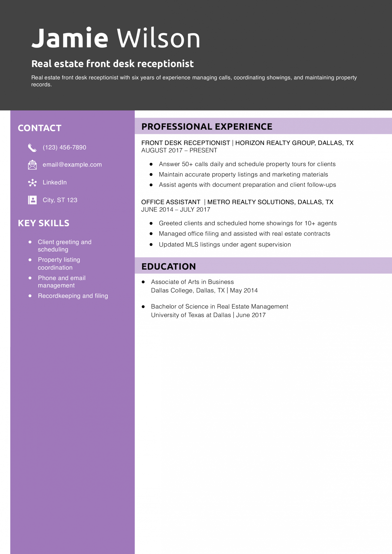Click the Phone and email management skill
The width and height of the screenshot is (392, 554).
pyautogui.click(x=61, y=282)
